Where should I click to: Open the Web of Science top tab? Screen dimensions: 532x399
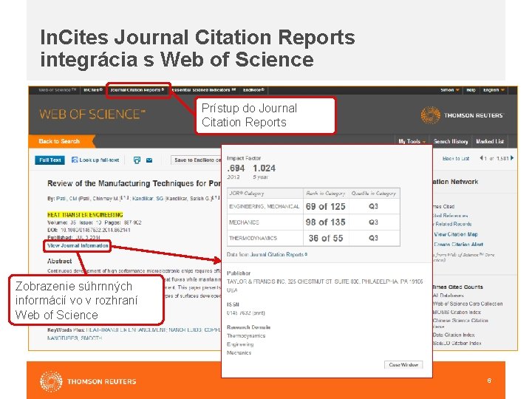coord(57,90)
